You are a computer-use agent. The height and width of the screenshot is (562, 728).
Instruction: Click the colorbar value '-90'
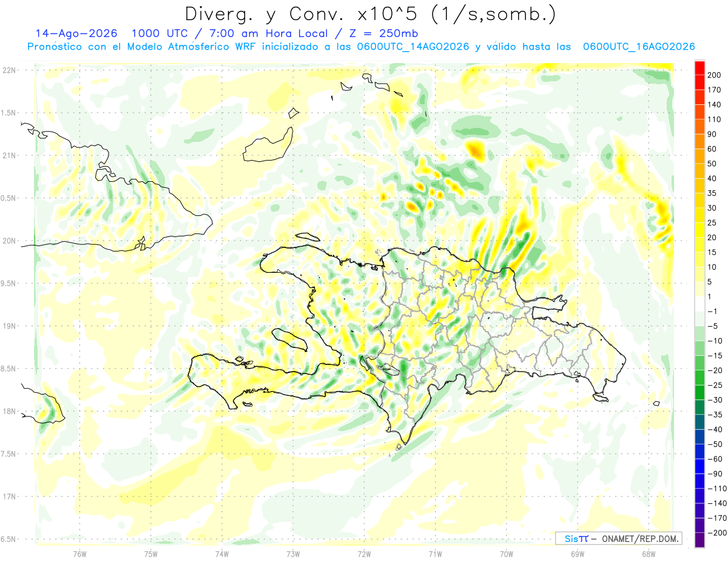(715, 474)
